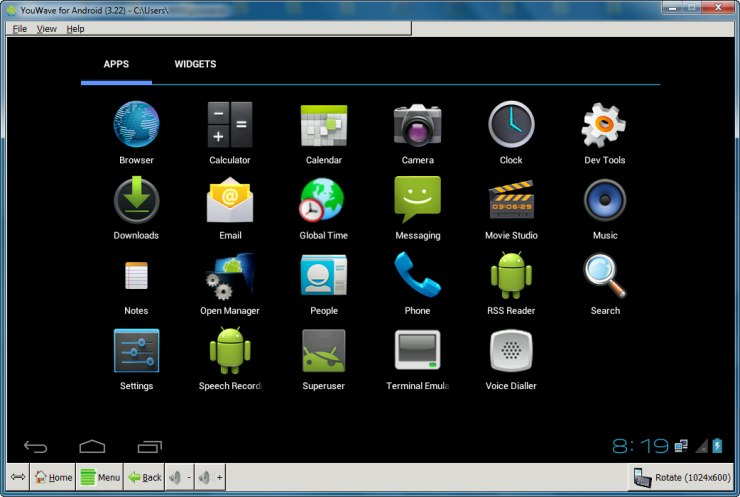Launch Open Manager
740x497 pixels.
point(230,276)
